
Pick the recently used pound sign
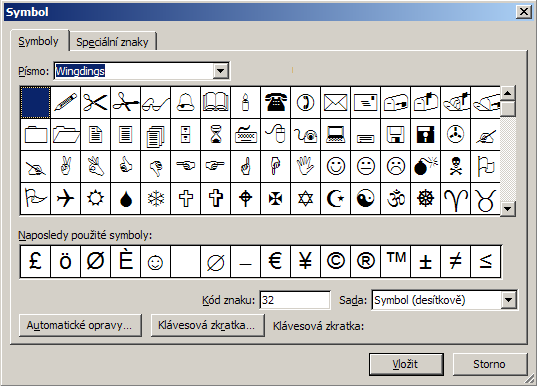coord(35,261)
